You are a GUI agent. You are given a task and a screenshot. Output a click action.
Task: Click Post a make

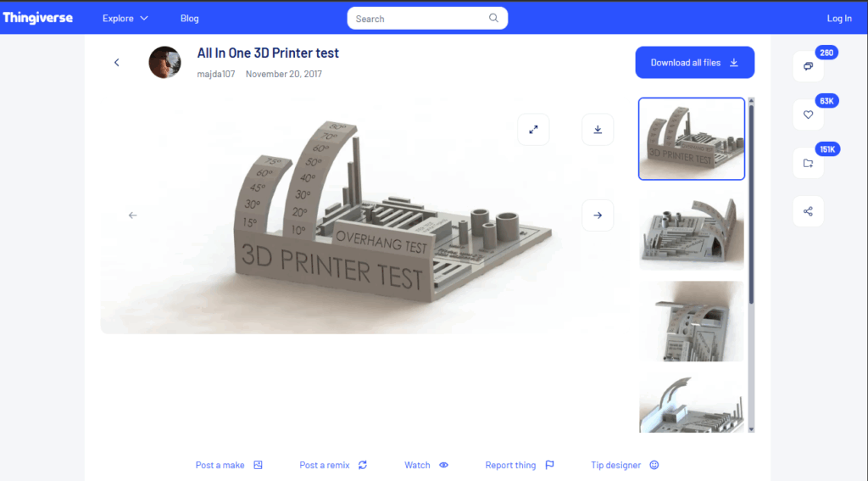pyautogui.click(x=229, y=465)
